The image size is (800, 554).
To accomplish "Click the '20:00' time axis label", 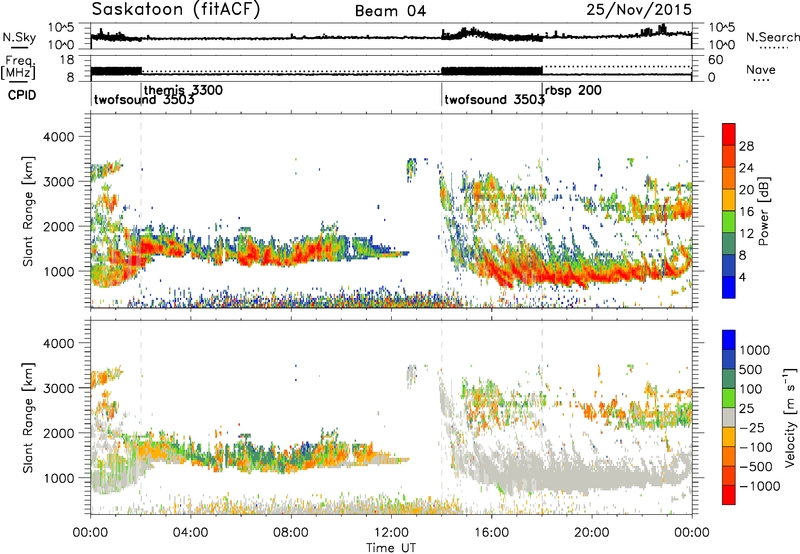I will tap(591, 533).
